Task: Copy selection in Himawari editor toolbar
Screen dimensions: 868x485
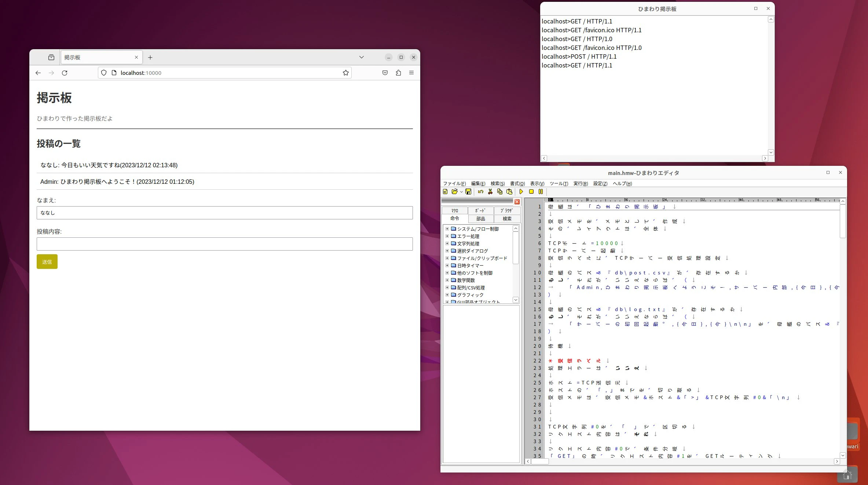Action: [499, 192]
